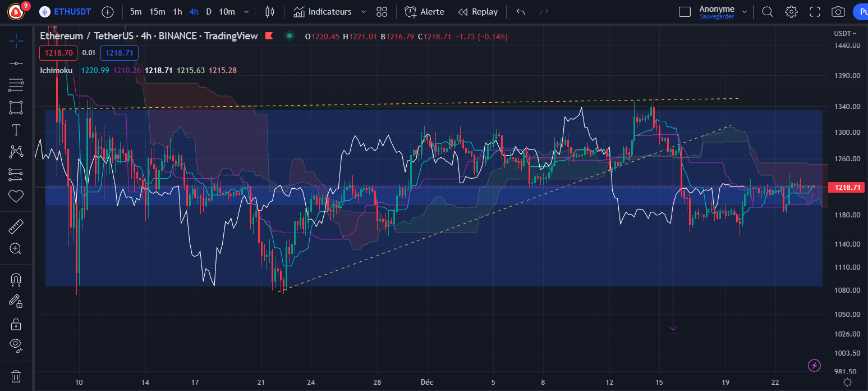Delete drawings with the trash icon
Screen dimensions: 868x391
click(x=16, y=376)
